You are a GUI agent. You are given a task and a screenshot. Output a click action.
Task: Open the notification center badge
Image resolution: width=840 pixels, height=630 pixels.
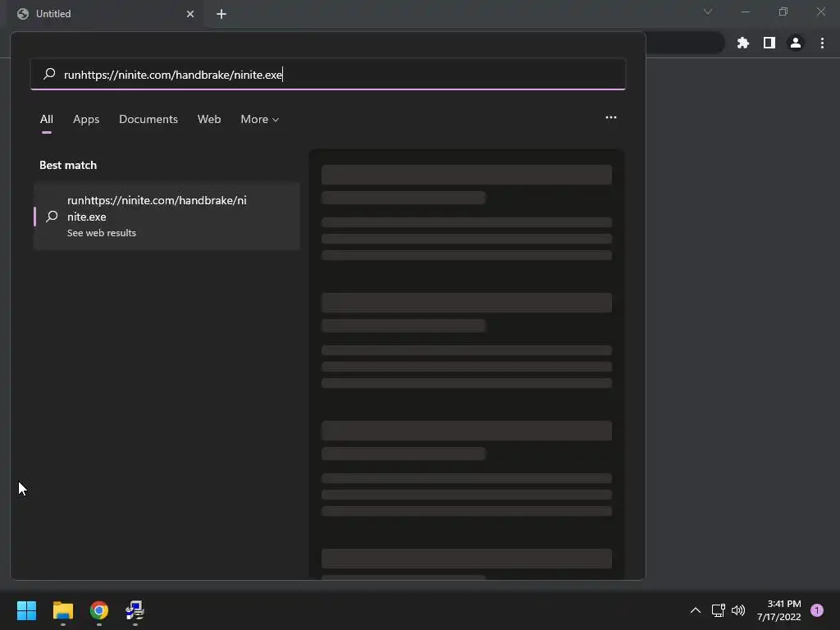point(816,610)
